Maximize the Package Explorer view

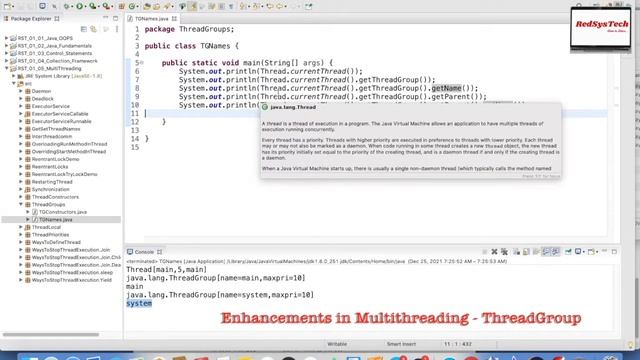coord(116,18)
